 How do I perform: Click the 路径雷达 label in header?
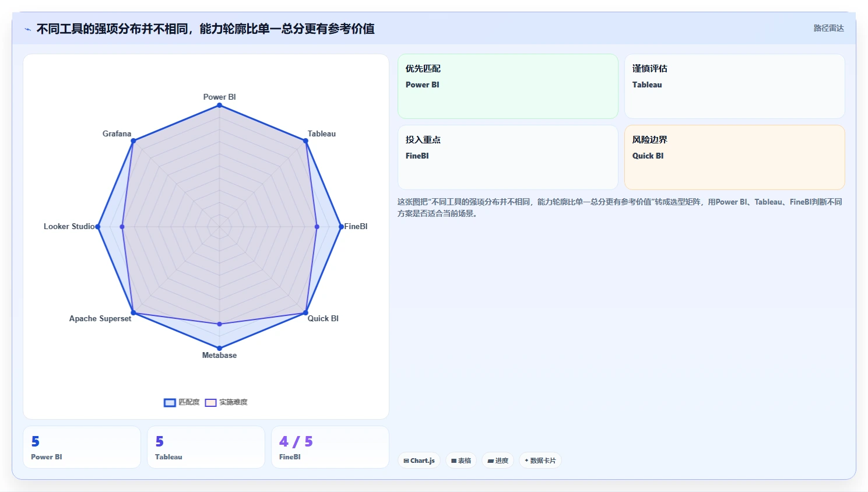[828, 28]
